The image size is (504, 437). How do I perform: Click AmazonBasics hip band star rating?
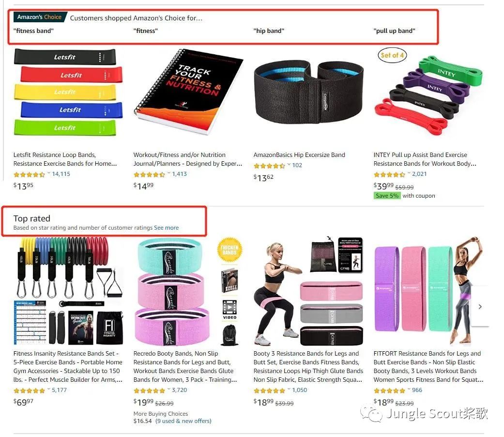click(269, 166)
